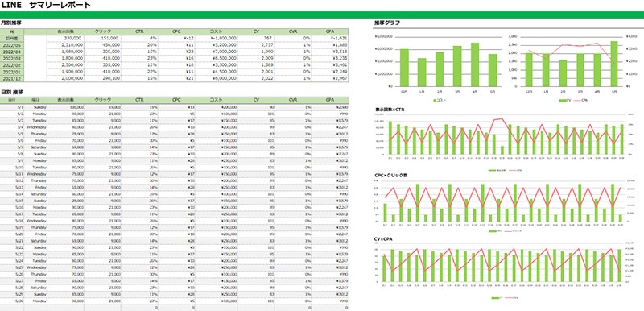Click the green コスト legend marker

tap(434, 100)
